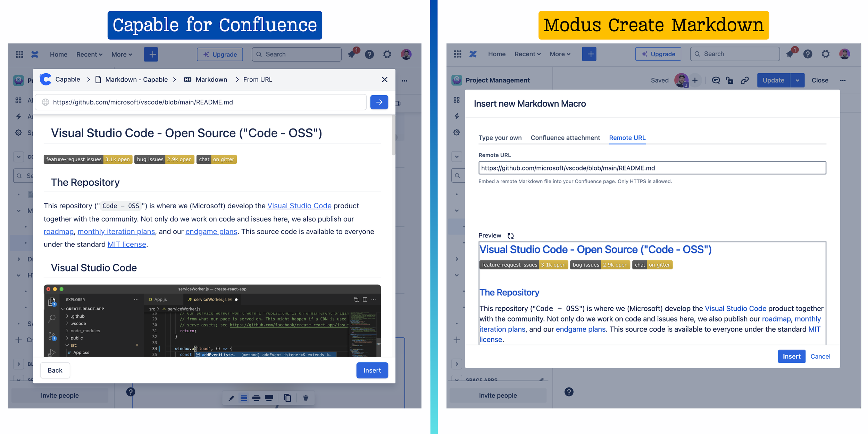Click the blue plus create button in left window

click(x=151, y=55)
